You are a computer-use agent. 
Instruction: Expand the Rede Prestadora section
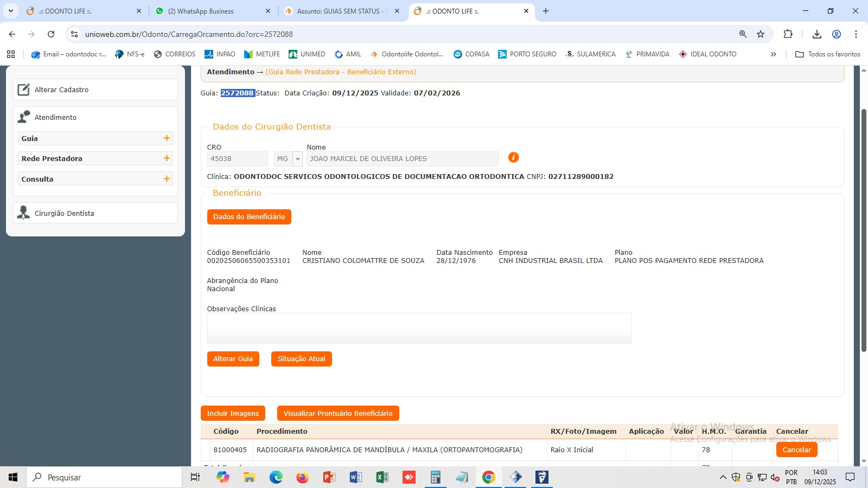pos(167,158)
